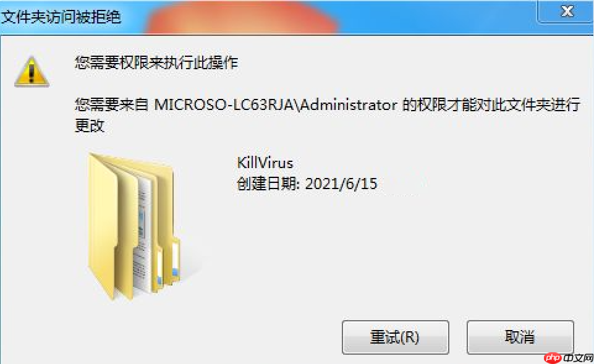Click the 的权限才能对此文件夹进行 message text
The width and height of the screenshot is (594, 364).
491,104
